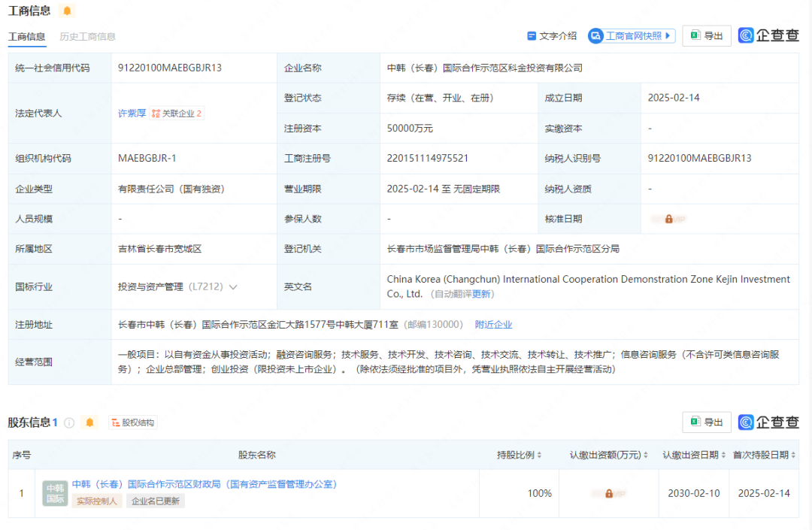Image resolution: width=812 pixels, height=530 pixels.
Task: Click the bell icon in 股东信息 section
Action: click(x=89, y=422)
